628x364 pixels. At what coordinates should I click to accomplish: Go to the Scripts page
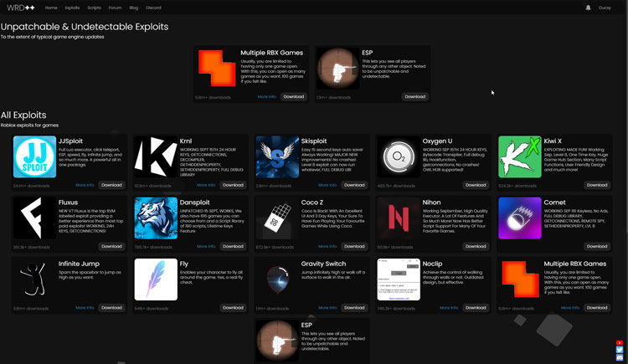click(94, 7)
